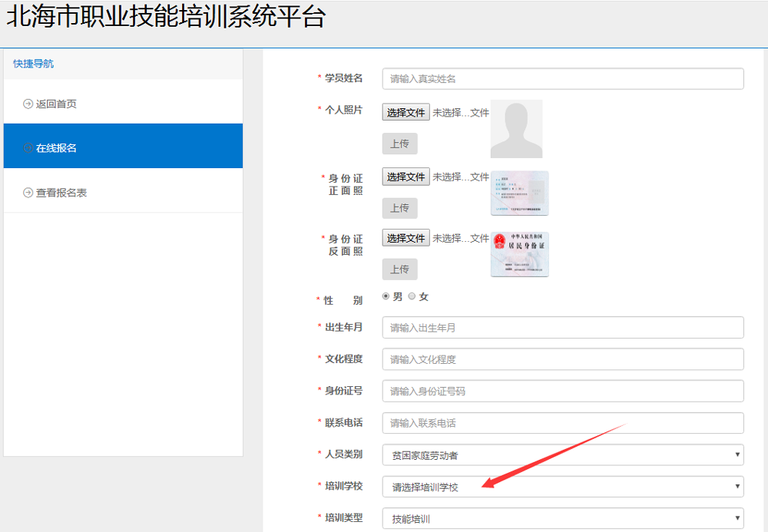Open the 人员类别 dropdown
Image resolution: width=768 pixels, height=532 pixels.
(563, 455)
